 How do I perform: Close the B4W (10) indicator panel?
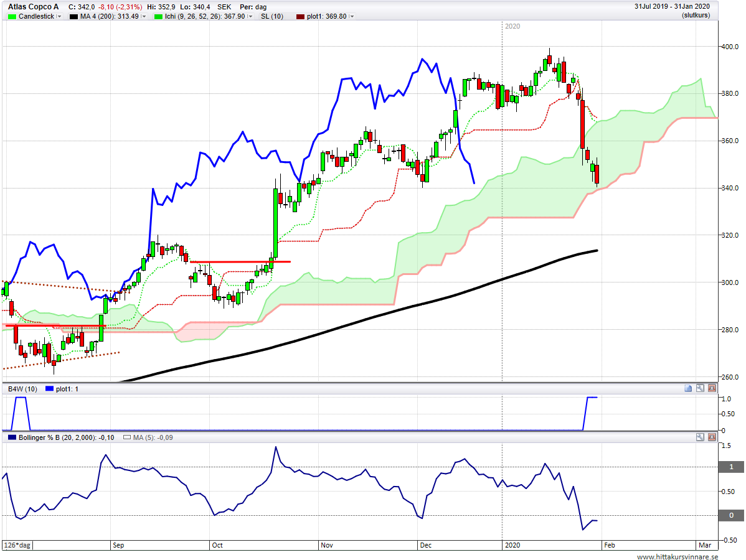712,388
